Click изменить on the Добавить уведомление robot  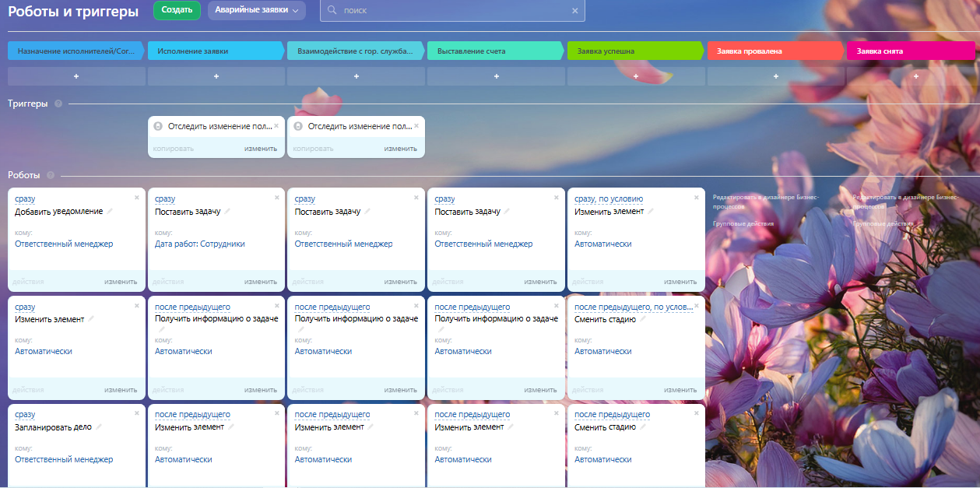point(121,282)
